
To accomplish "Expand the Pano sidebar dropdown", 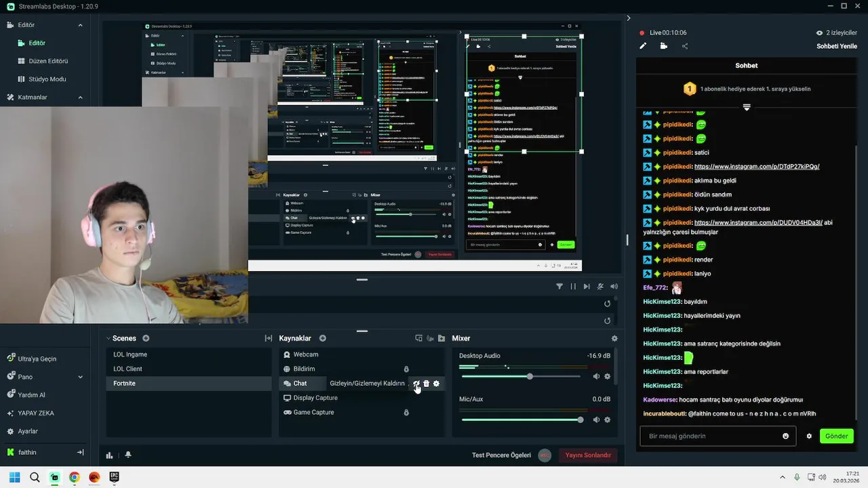I will point(80,377).
